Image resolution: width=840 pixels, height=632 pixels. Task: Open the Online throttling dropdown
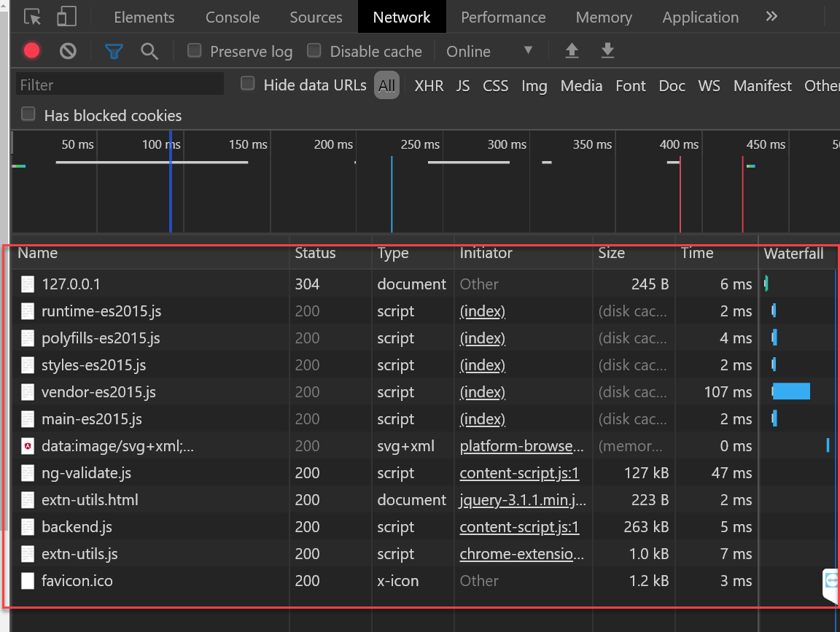pyautogui.click(x=489, y=52)
